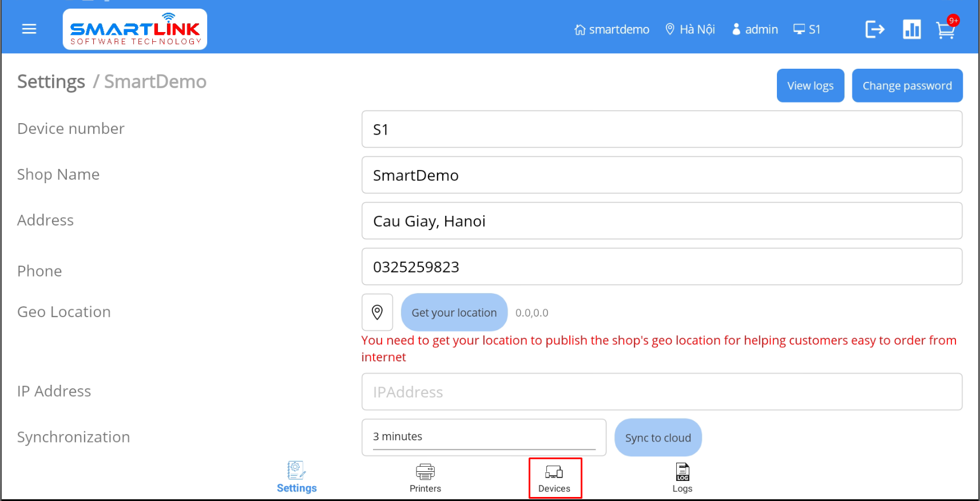Open the shopping cart icon
Screen dimensions: 980x501
point(945,30)
